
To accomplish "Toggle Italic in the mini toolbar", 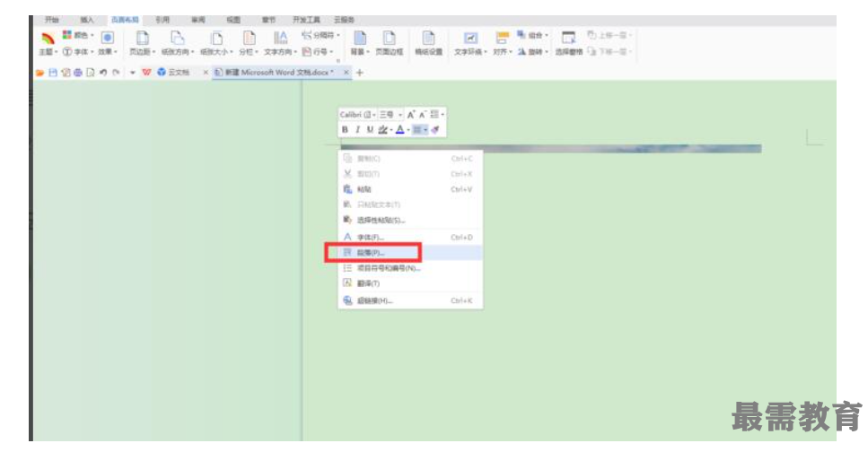I will (x=357, y=129).
